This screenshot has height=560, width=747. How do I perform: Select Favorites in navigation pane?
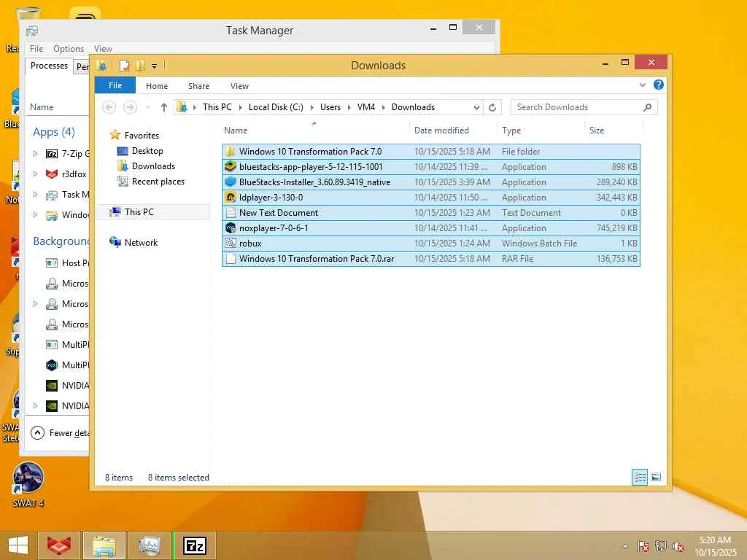tap(142, 135)
